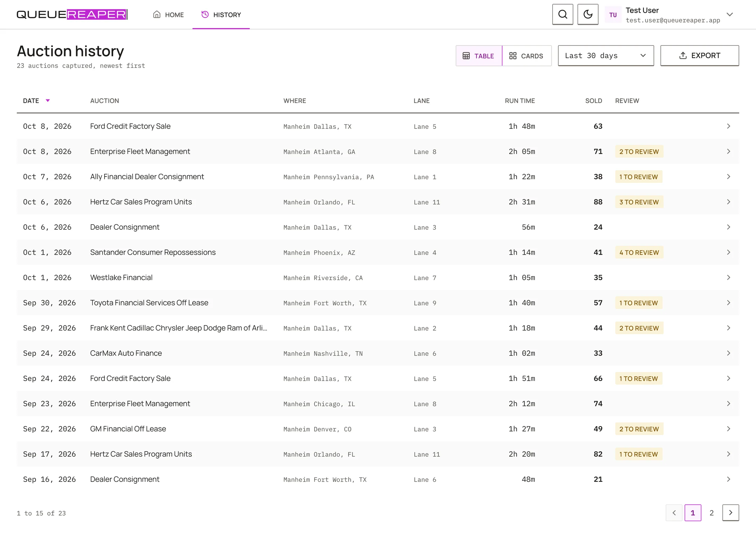Open row chevron for Oct 8 Ford Credit Factory Sale

[x=729, y=126]
